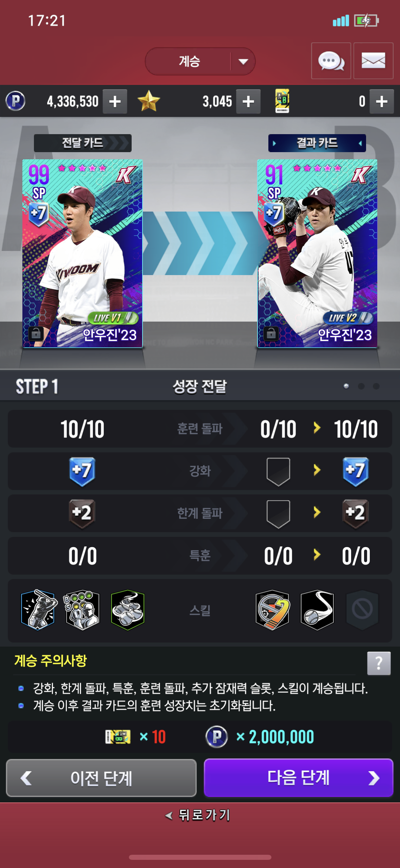The height and width of the screenshot is (868, 400).
Task: Select the three baseballs green skill icon
Action: (x=128, y=610)
